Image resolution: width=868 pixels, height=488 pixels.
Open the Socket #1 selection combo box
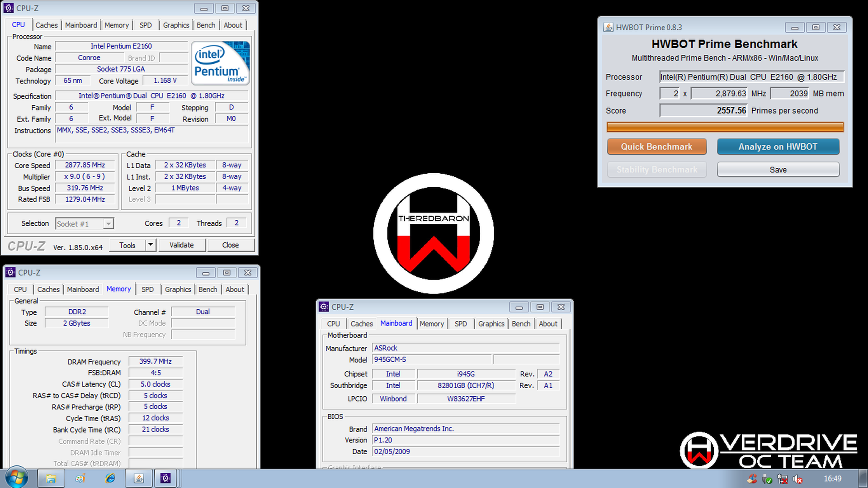(x=85, y=223)
